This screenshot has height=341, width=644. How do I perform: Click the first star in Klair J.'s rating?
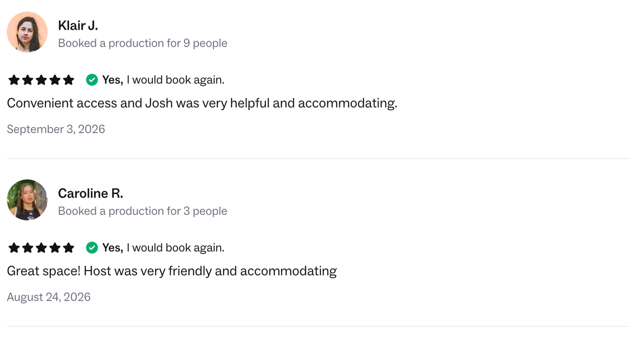[14, 80]
